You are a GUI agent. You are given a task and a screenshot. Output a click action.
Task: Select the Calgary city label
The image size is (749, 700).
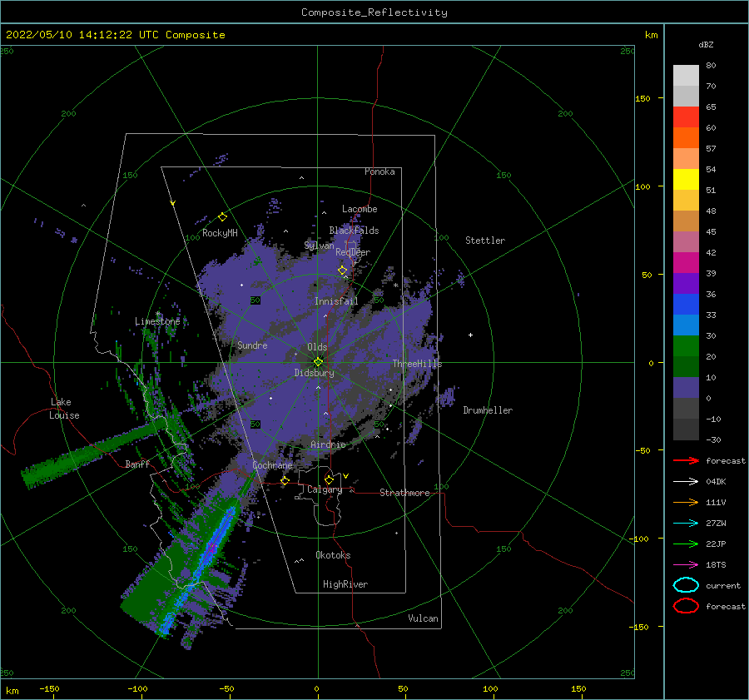tap(325, 489)
